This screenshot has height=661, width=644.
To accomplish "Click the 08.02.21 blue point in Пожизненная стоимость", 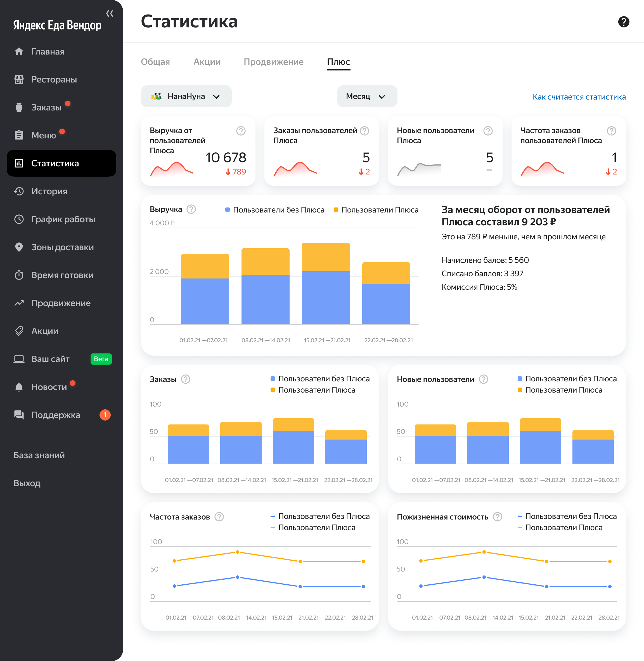I will click(x=484, y=577).
